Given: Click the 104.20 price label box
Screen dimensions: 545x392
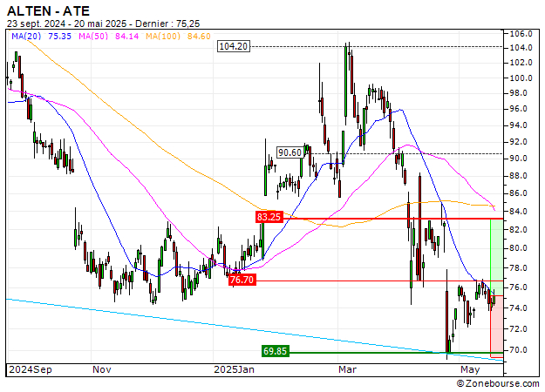Looking at the screenshot, I should (x=234, y=46).
